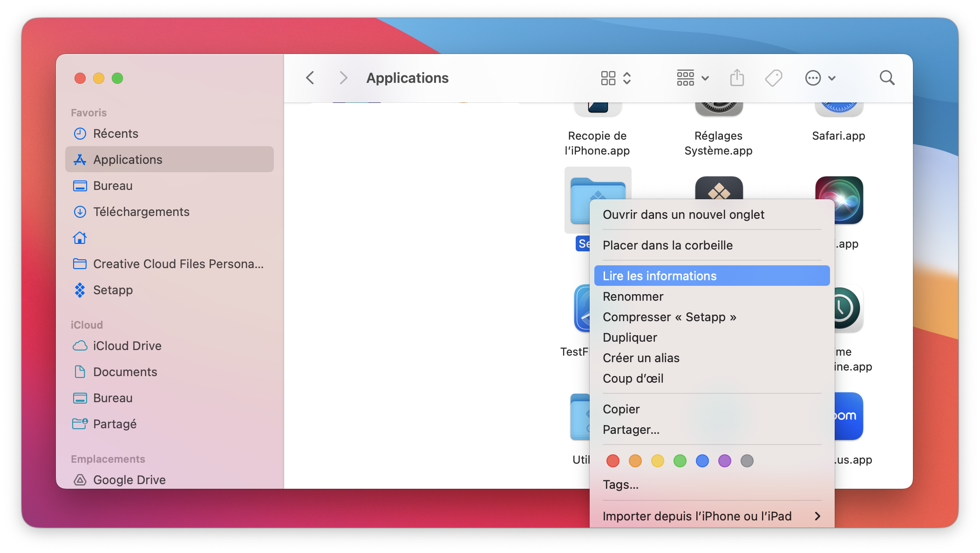Screen dimensions: 980x553
Task: Expand the Importer depuis l'iPhone submenu
Action: (697, 516)
